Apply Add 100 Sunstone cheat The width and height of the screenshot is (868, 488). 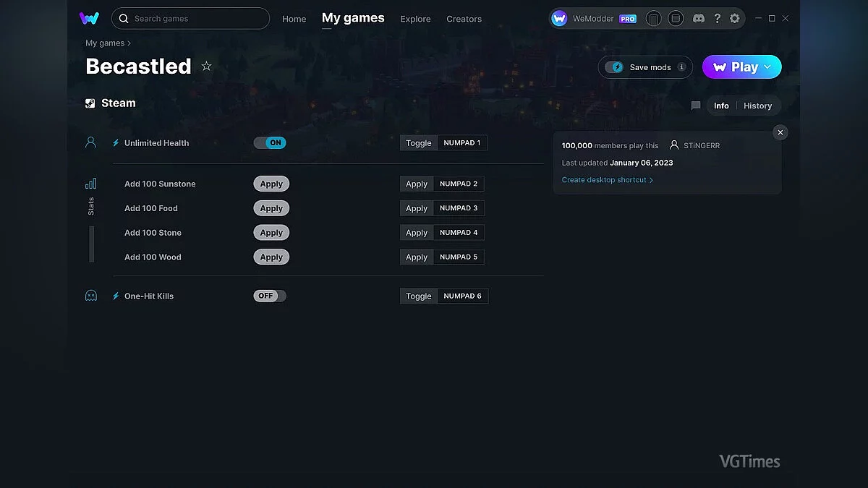271,184
